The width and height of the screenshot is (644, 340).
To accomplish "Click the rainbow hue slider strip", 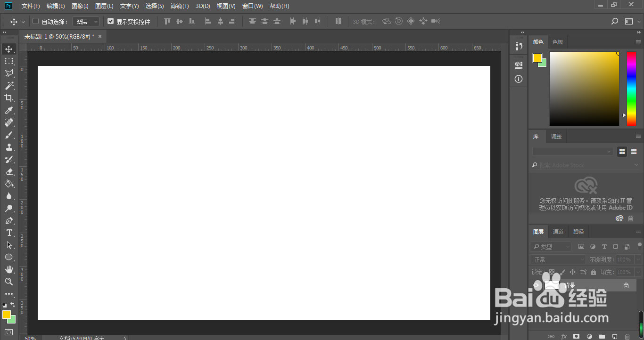I will click(631, 89).
